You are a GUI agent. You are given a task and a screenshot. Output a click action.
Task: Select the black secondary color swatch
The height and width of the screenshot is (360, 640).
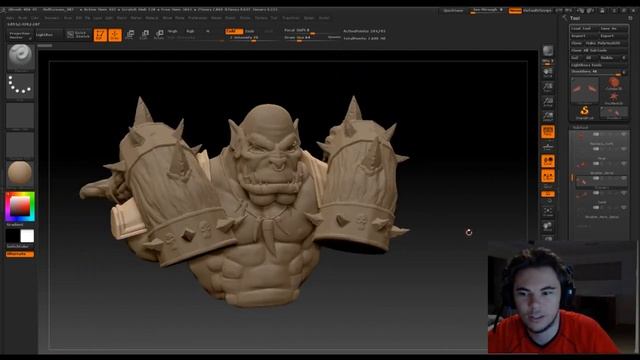click(x=13, y=236)
